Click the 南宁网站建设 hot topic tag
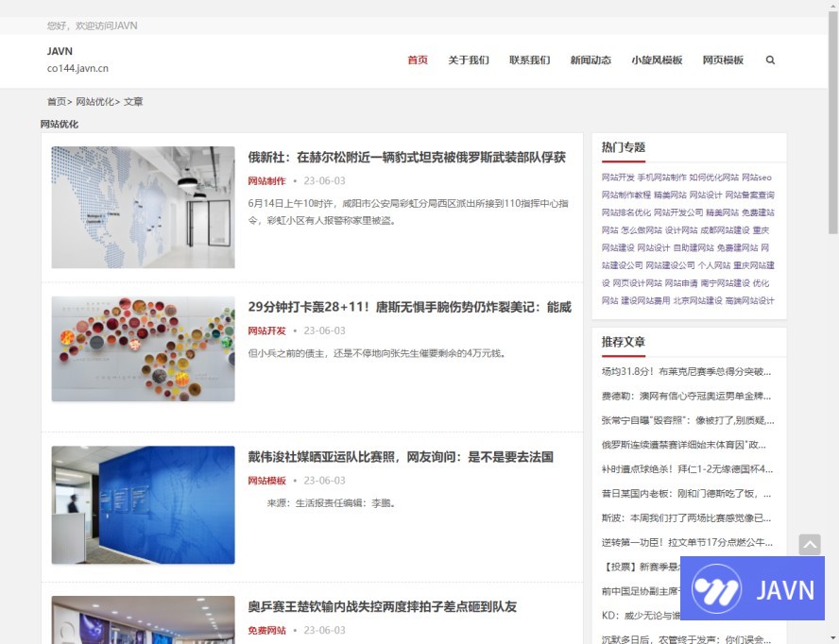839x644 pixels. coord(725,283)
